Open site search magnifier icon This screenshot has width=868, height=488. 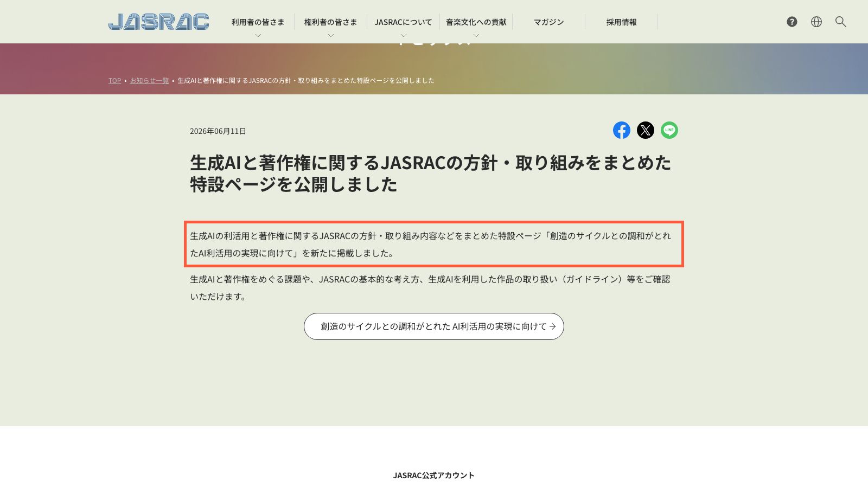point(841,22)
